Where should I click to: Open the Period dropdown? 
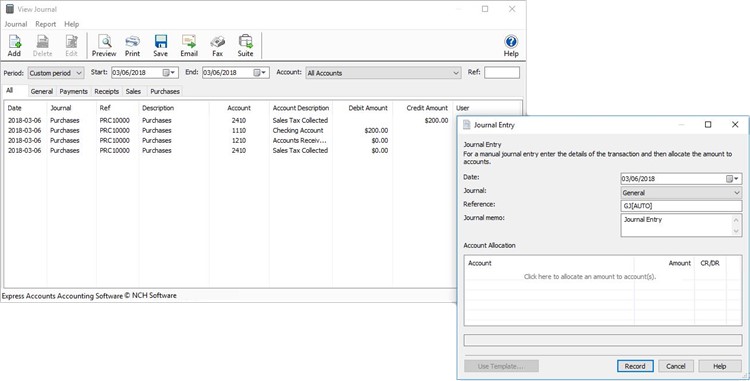(x=56, y=73)
